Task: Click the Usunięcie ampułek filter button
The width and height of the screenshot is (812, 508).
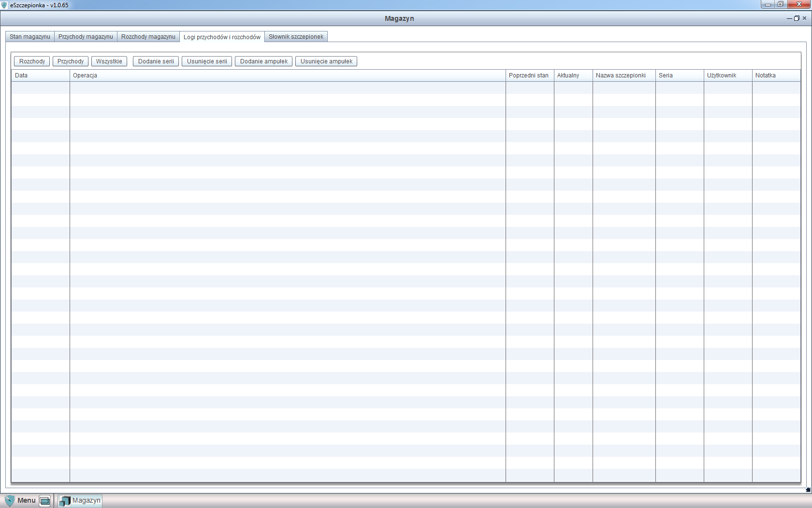Action: tap(326, 61)
